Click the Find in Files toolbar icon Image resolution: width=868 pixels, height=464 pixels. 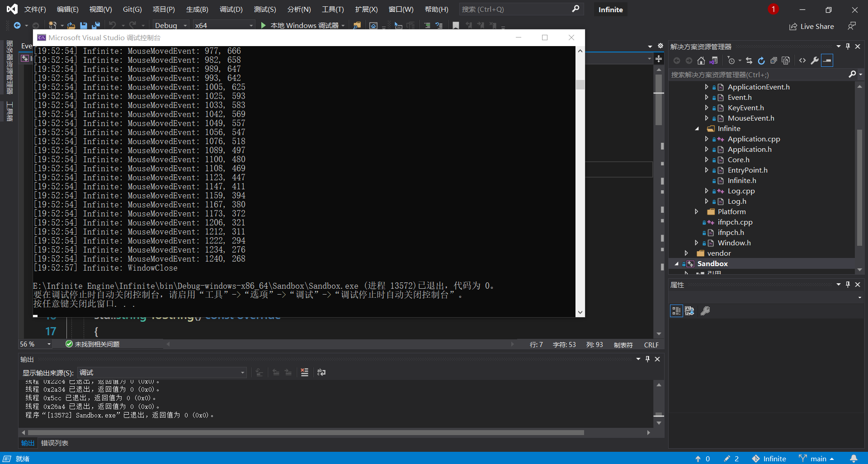click(x=357, y=25)
